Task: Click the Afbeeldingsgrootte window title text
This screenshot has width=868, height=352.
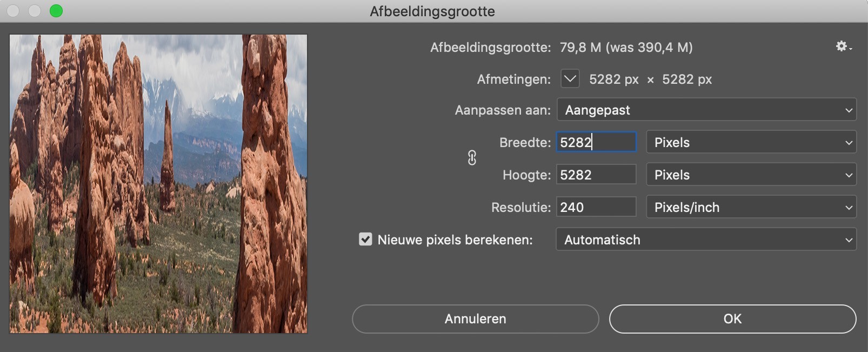Action: tap(432, 11)
